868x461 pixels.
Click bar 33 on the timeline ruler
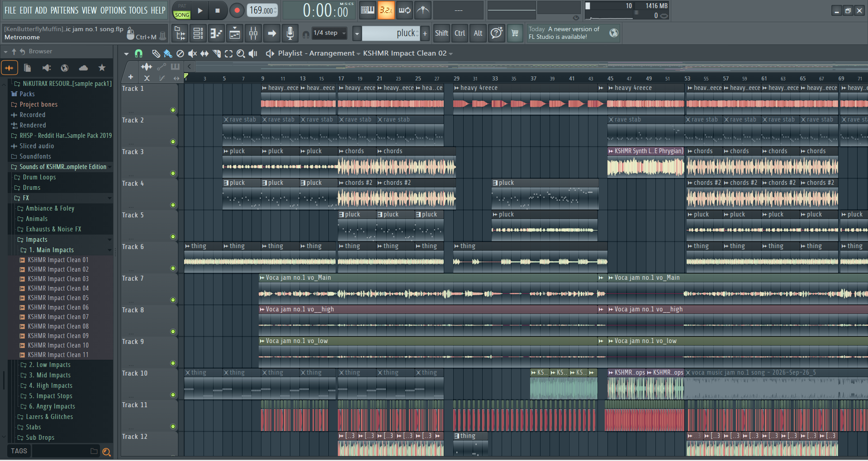click(495, 78)
